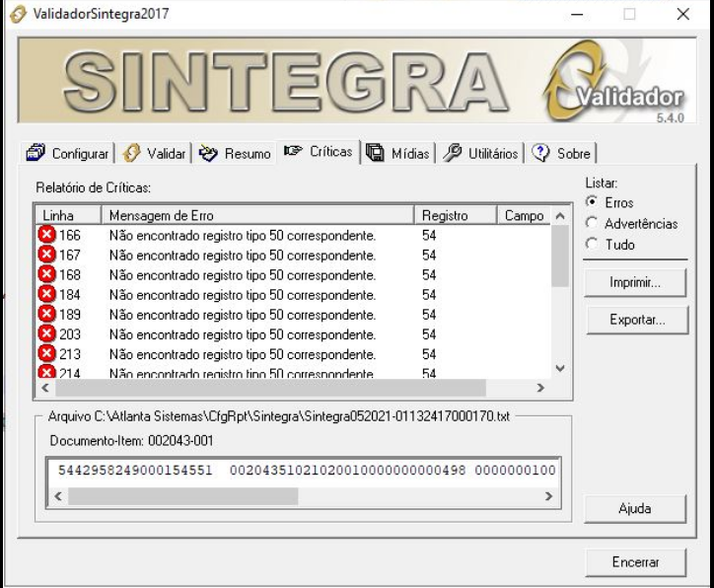Click the Arquivo file path Sintegra052021 text

tap(279, 416)
